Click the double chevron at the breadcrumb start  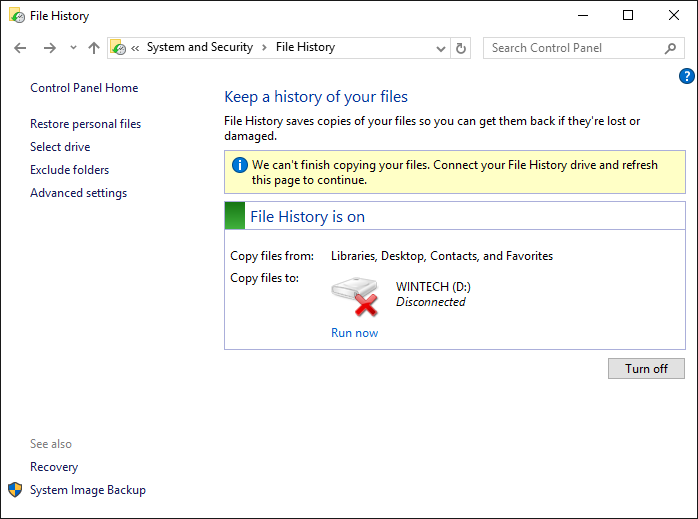135,48
